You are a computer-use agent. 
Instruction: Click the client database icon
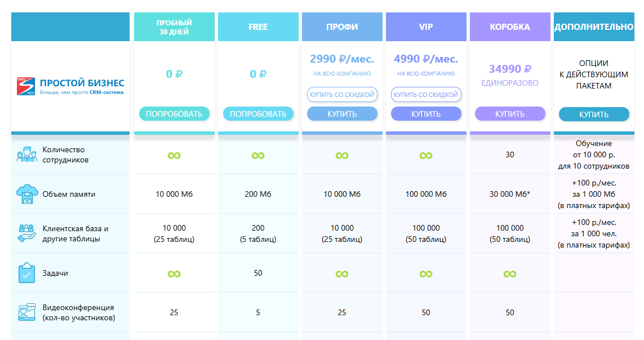point(26,233)
